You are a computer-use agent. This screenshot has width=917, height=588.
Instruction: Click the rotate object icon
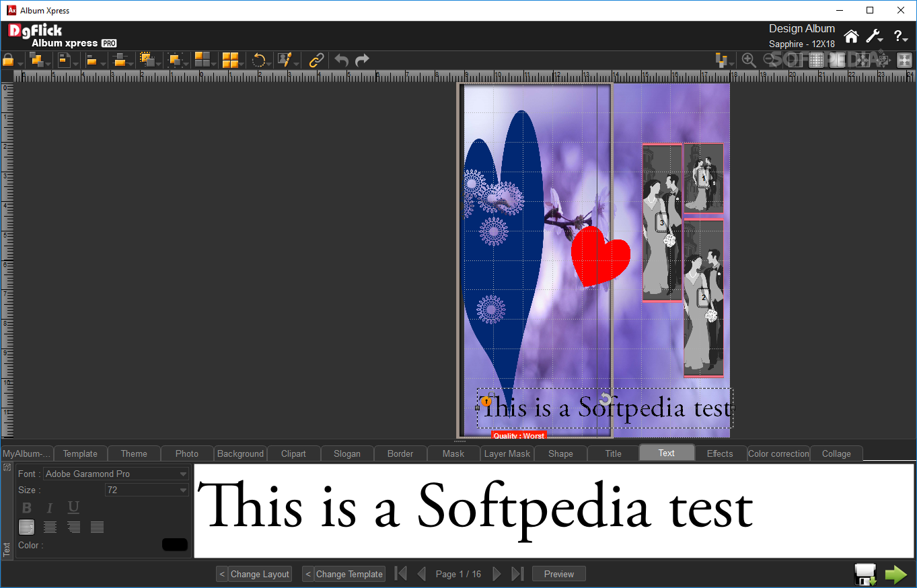pos(259,60)
